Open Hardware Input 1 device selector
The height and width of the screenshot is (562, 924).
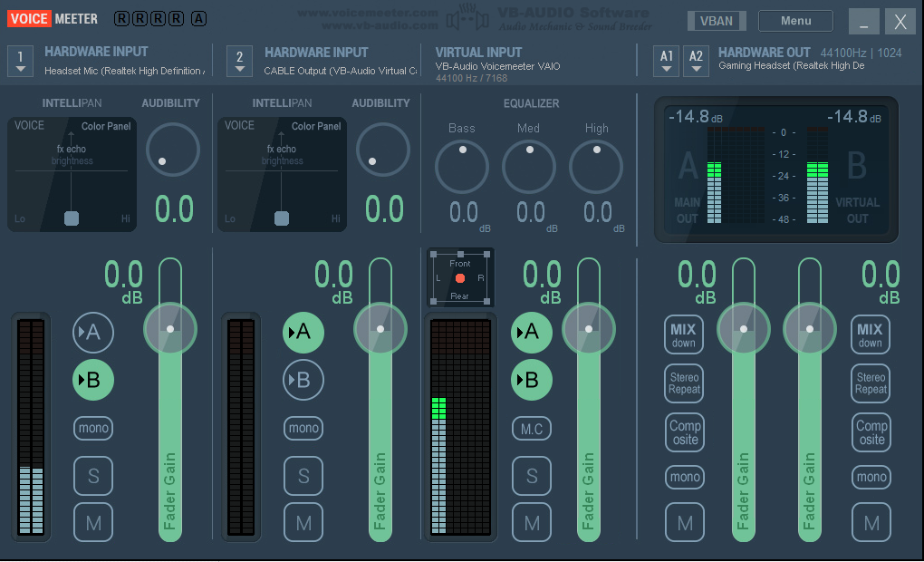(x=20, y=62)
